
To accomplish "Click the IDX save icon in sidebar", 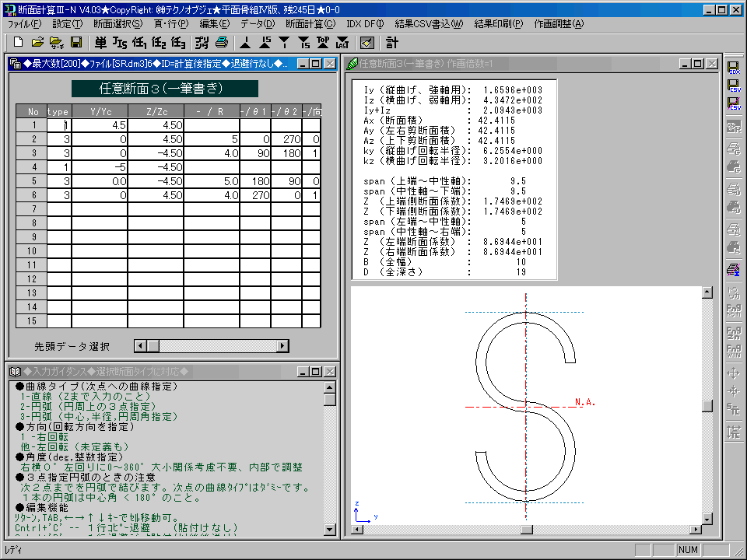I will coord(733,69).
